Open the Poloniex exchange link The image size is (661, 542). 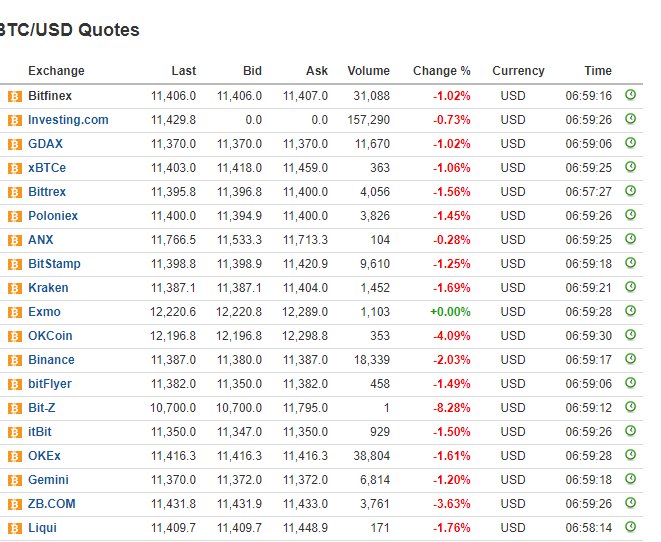[x=53, y=216]
